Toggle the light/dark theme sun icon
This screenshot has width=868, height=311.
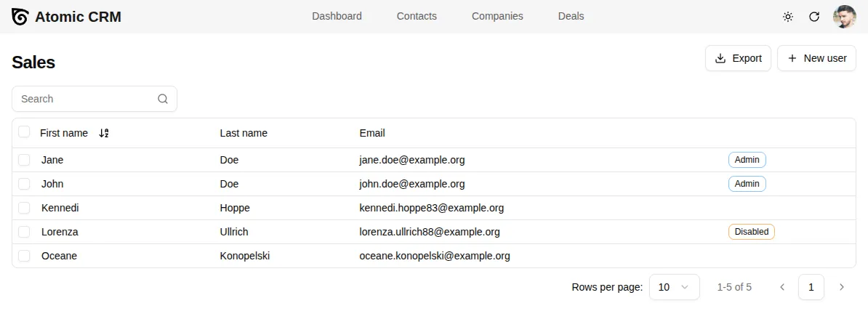[788, 17]
